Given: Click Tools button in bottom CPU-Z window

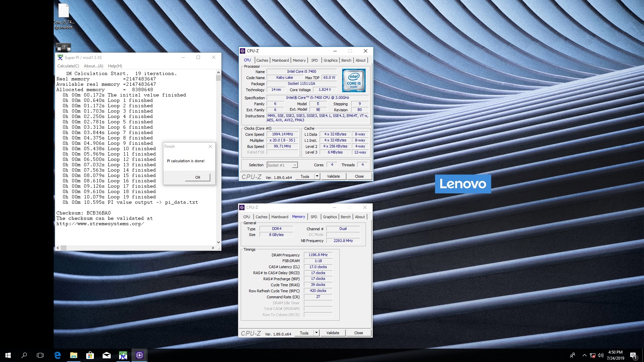Looking at the screenshot, I should click(304, 333).
